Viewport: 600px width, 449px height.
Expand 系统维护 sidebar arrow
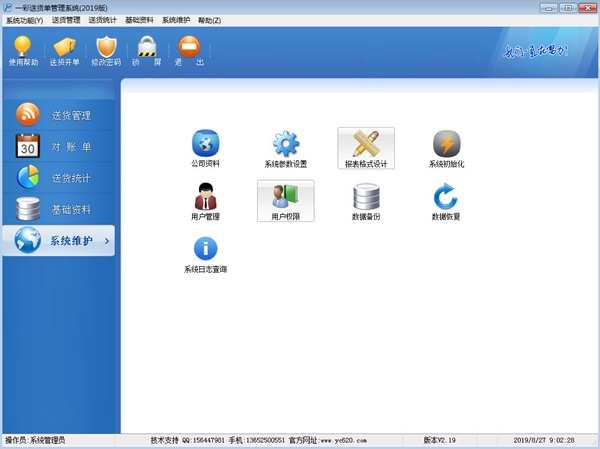(x=107, y=241)
